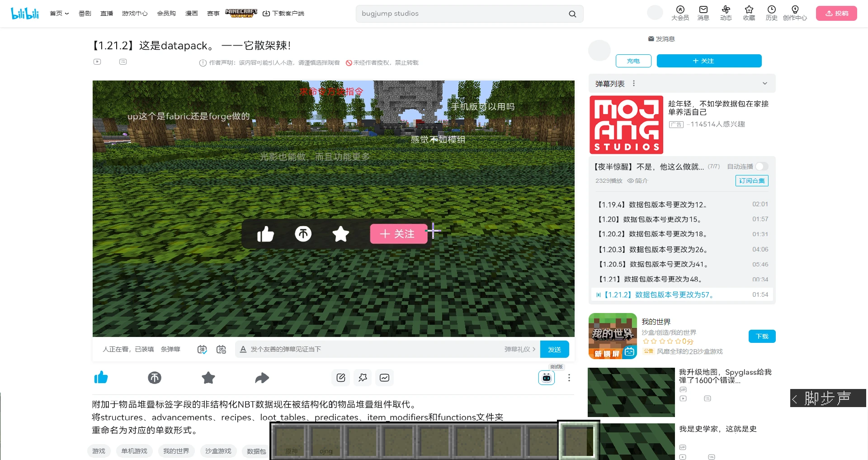The image size is (868, 460).
Task: Open the History (历史) clock icon
Action: click(771, 13)
